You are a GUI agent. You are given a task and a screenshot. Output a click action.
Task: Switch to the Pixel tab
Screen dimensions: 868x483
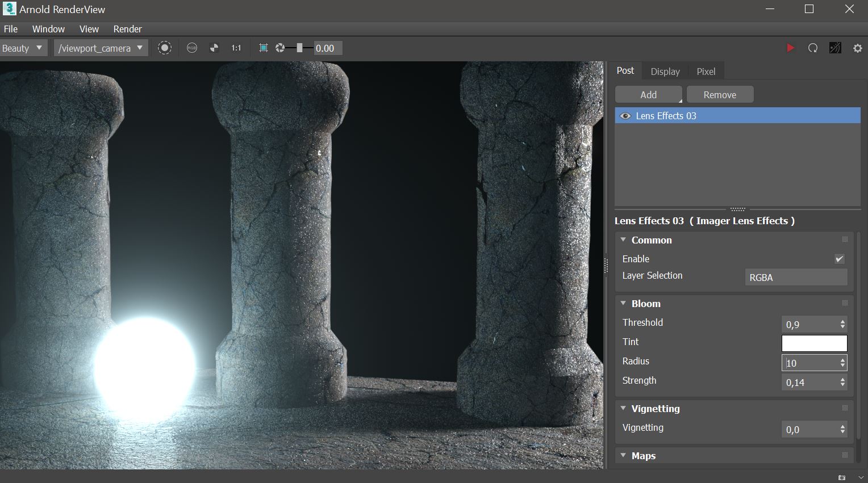706,71
